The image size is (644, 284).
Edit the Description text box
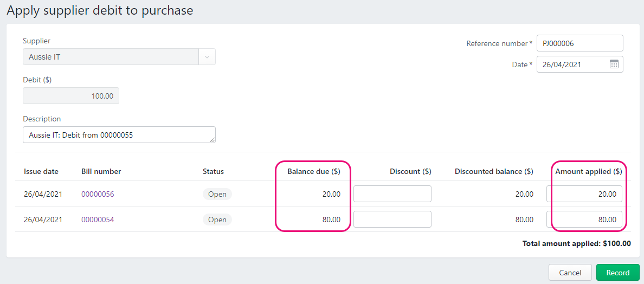119,134
